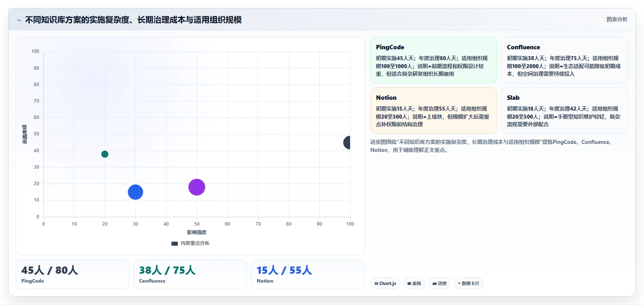The width and height of the screenshot is (644, 305).
Task: Click the Chart.js tag
Action: pyautogui.click(x=385, y=283)
